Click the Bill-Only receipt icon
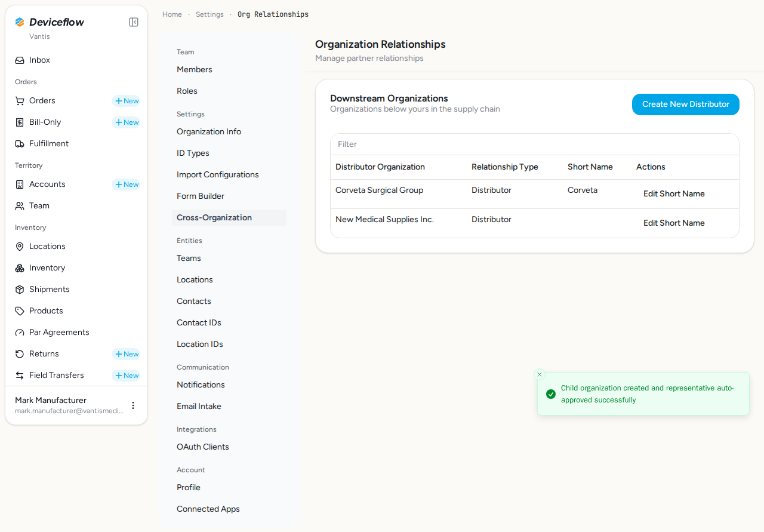The image size is (764, 532). point(20,122)
